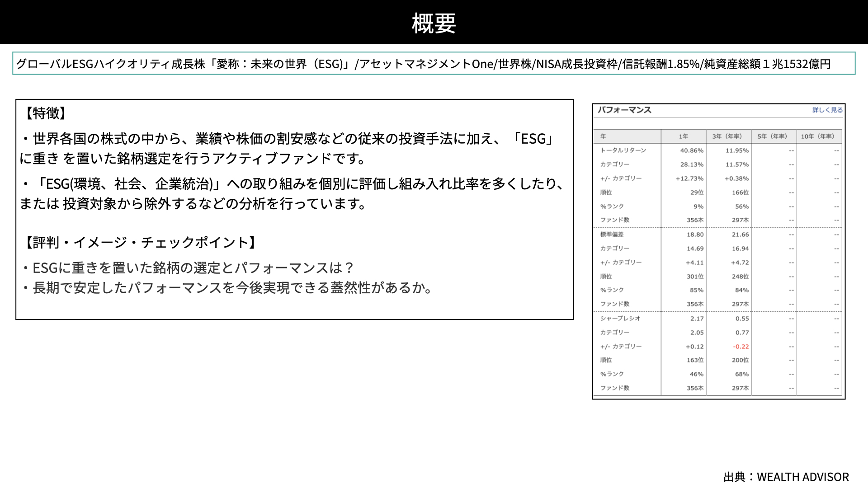The height and width of the screenshot is (488, 868).
Task: Click the 40.86% total return value
Action: [692, 150]
